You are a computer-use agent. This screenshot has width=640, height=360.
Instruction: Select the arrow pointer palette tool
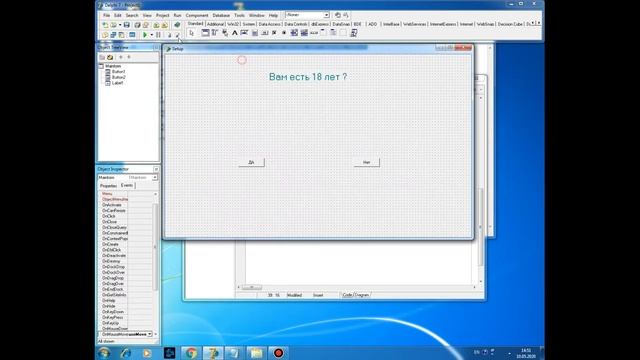pos(191,33)
